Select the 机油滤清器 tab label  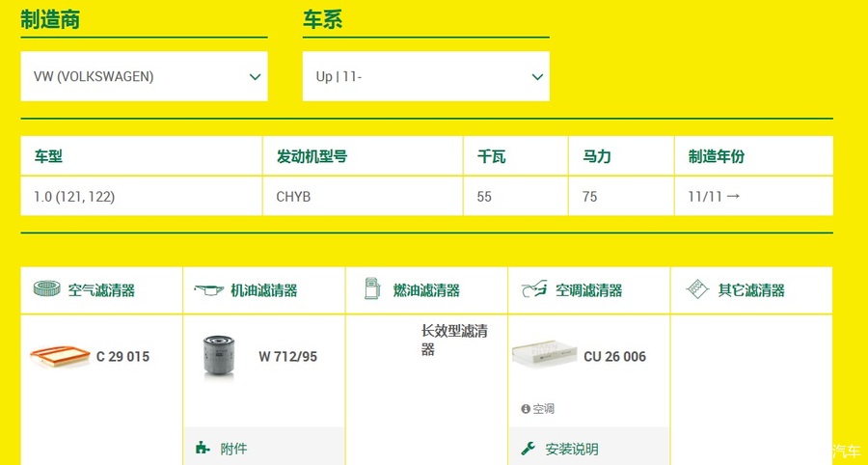[264, 290]
